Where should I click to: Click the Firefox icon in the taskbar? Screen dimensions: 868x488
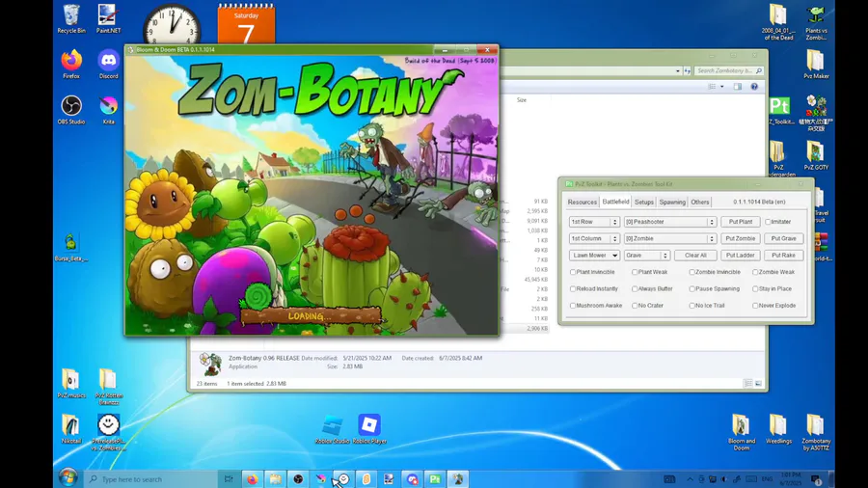[252, 479]
